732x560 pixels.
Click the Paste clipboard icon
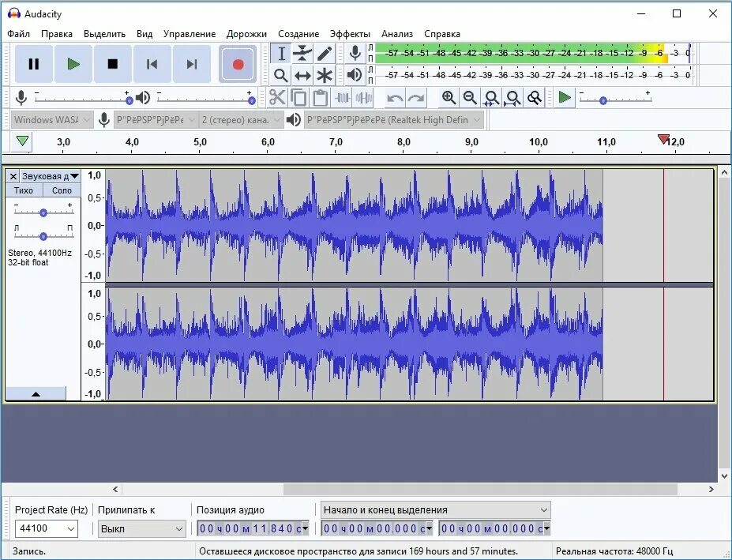click(x=321, y=98)
